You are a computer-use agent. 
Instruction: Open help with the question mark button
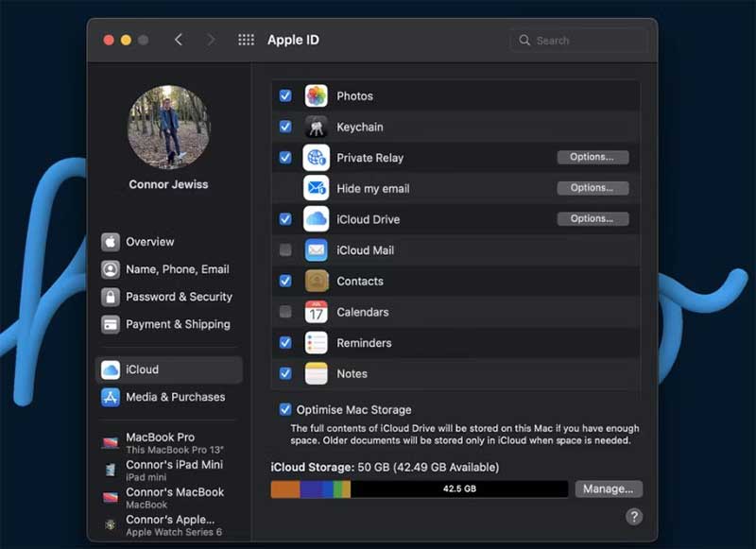[x=634, y=517]
